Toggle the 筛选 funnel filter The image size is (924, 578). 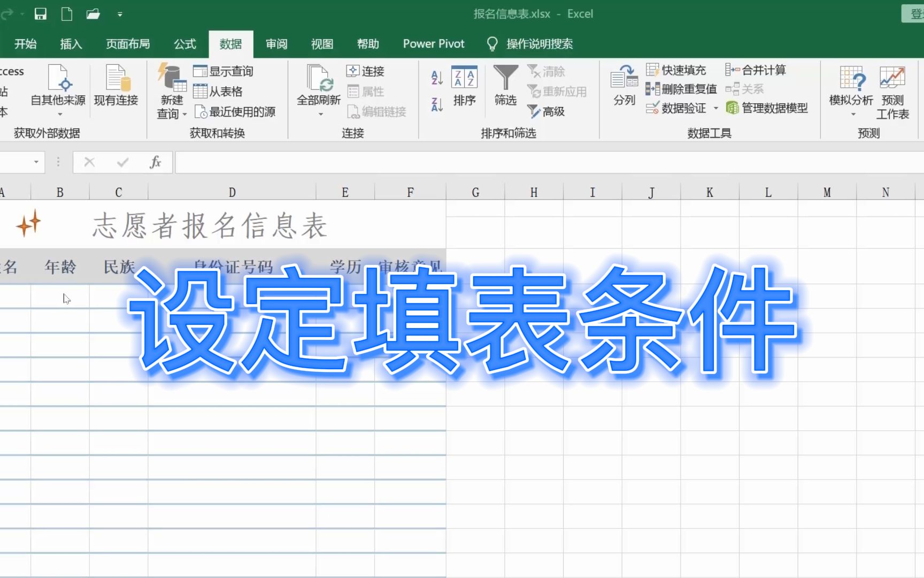click(x=505, y=86)
